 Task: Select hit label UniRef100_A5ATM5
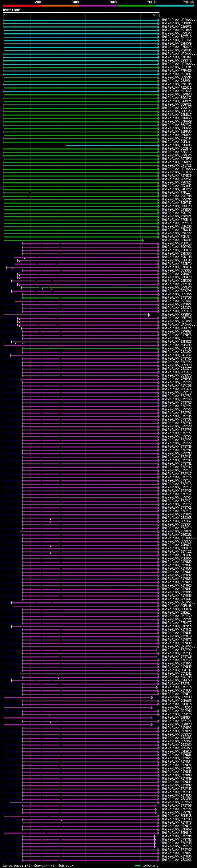tap(177, 84)
